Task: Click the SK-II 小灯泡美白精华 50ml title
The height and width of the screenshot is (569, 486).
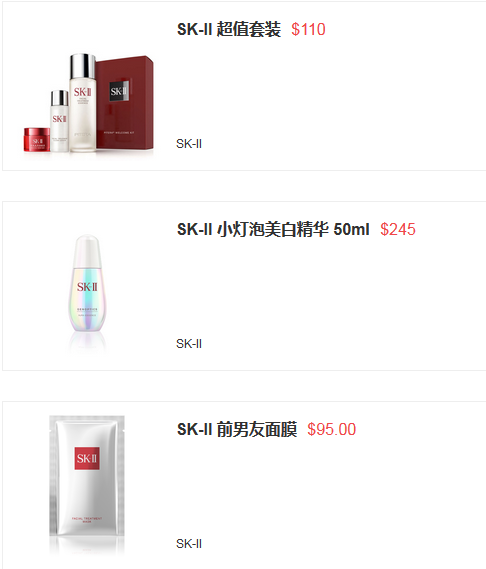Action: coord(273,229)
